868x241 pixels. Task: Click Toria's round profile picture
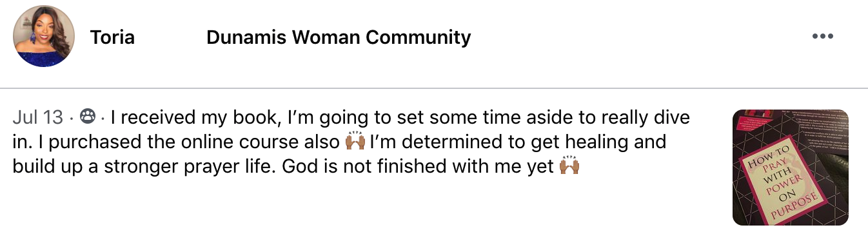[x=44, y=37]
